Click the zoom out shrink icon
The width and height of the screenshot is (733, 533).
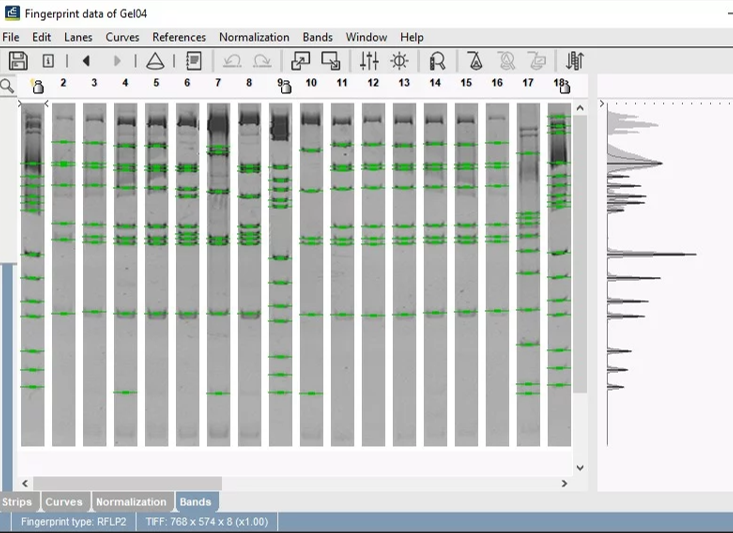(331, 61)
